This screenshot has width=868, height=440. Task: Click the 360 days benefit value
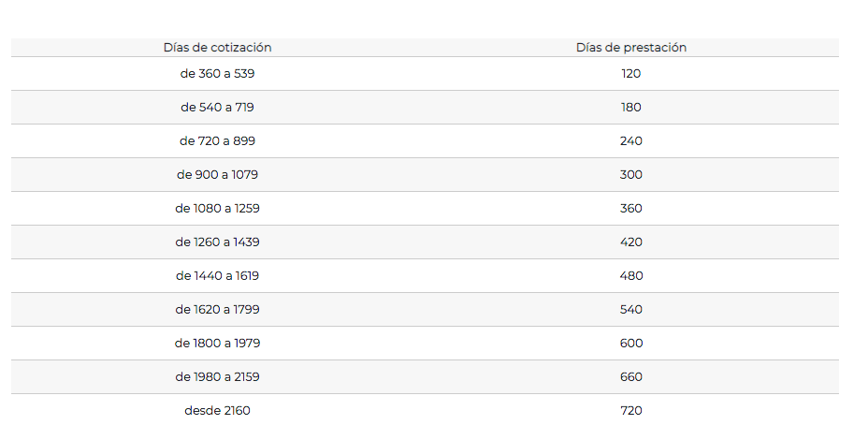[630, 208]
